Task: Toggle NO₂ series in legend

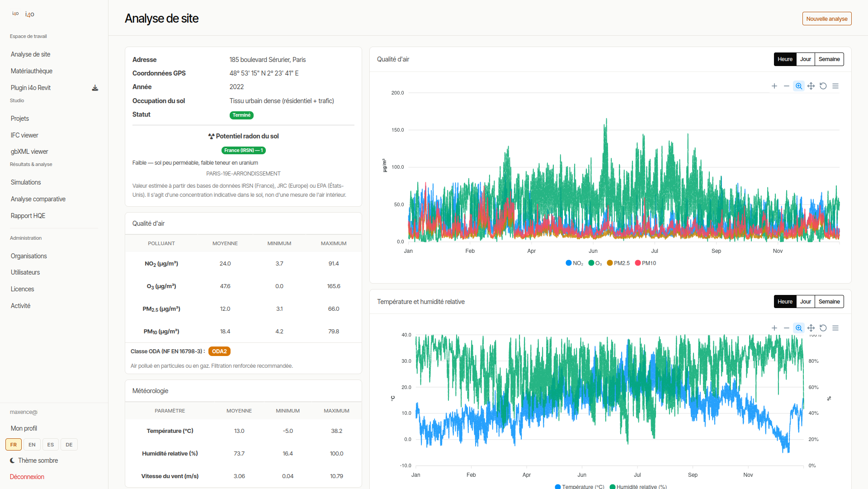Action: click(574, 263)
